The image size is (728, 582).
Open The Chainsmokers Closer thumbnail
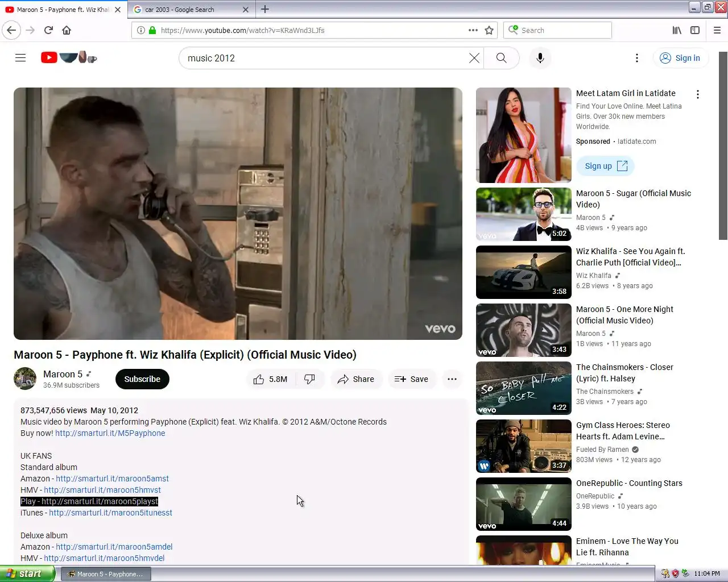tap(524, 388)
